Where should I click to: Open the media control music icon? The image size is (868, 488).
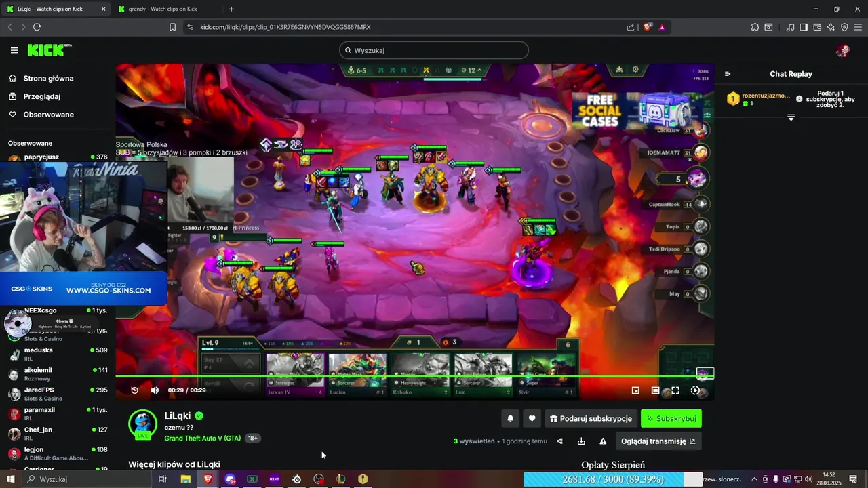(790, 27)
